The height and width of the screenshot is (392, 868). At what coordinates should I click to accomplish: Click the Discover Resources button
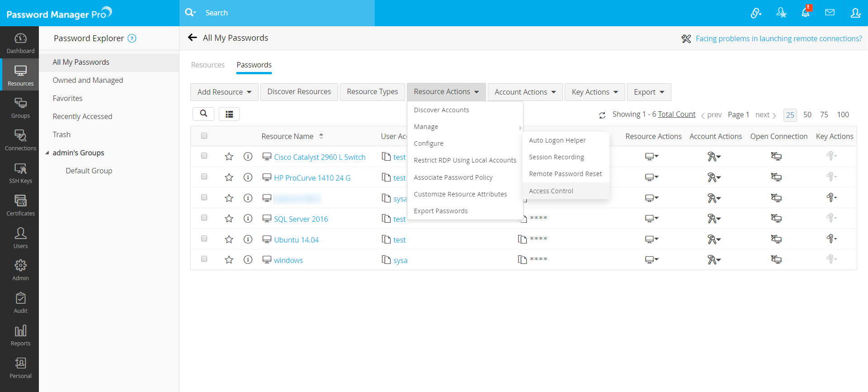[299, 92]
